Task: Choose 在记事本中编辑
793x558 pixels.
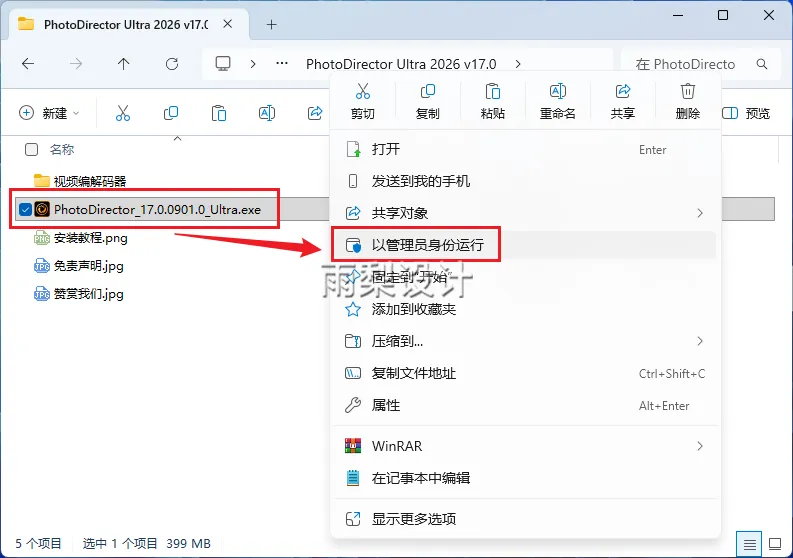Action: (x=525, y=478)
